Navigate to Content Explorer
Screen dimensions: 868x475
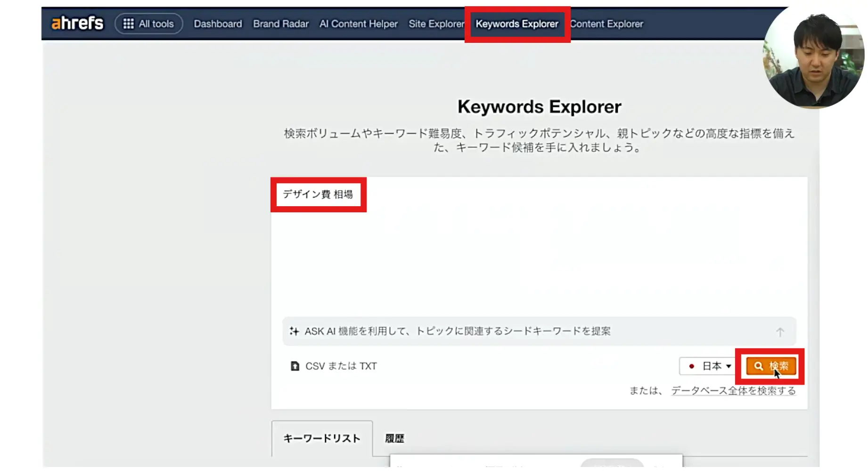tap(606, 24)
